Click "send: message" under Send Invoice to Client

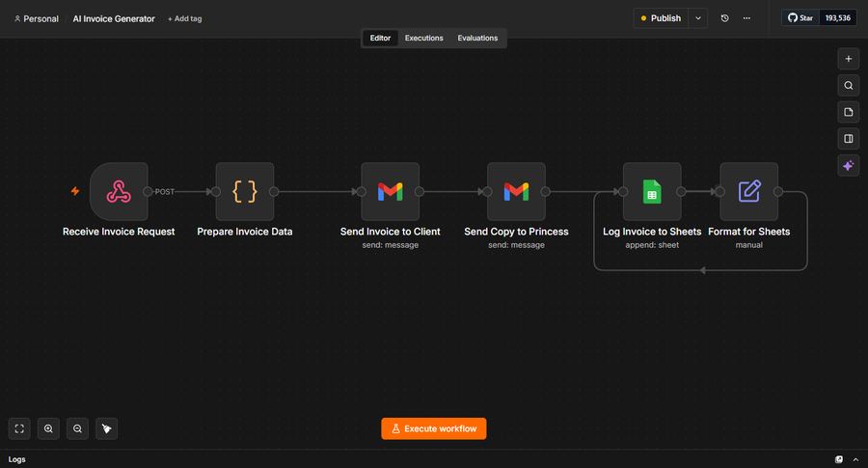391,245
